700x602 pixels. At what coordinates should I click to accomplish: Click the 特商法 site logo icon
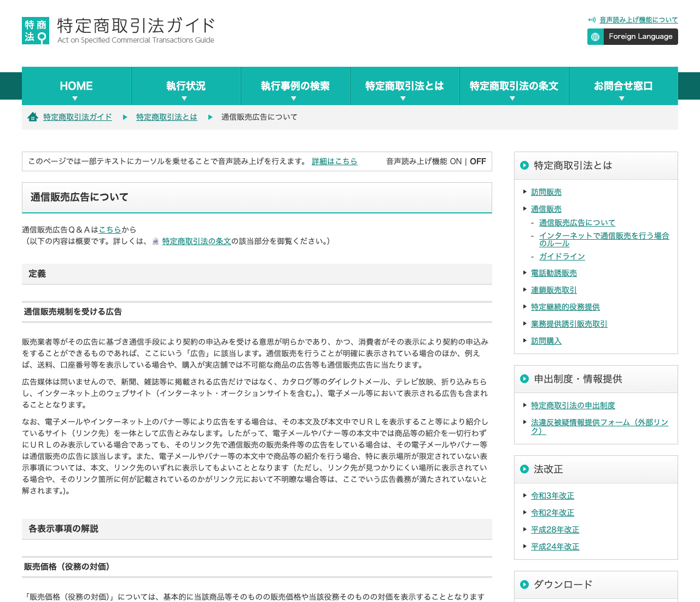pos(36,31)
